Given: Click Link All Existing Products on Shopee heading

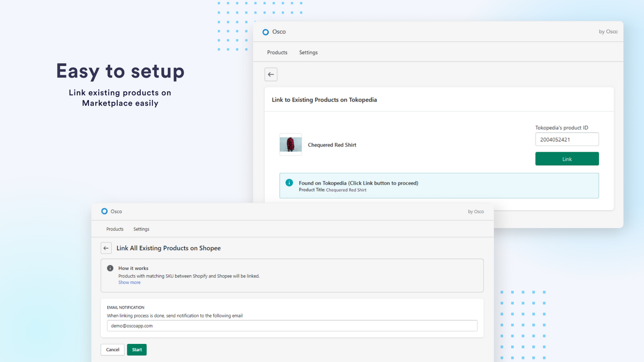Looking at the screenshot, I should click(169, 248).
